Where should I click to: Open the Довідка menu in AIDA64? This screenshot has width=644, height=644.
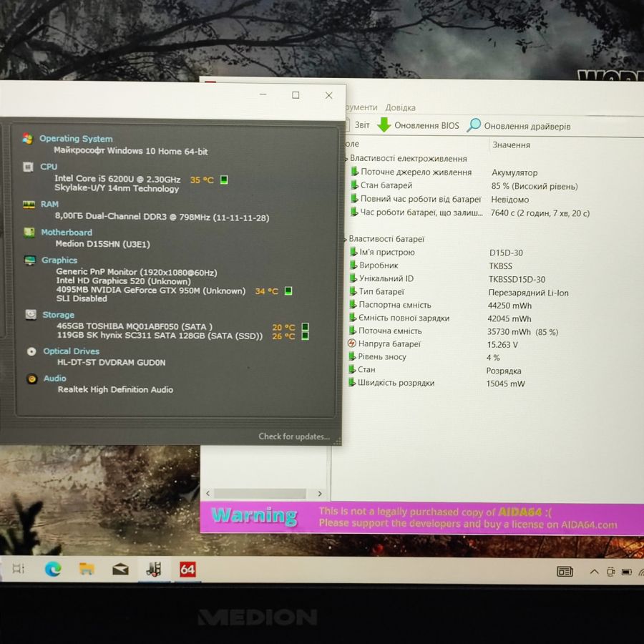coord(401,107)
